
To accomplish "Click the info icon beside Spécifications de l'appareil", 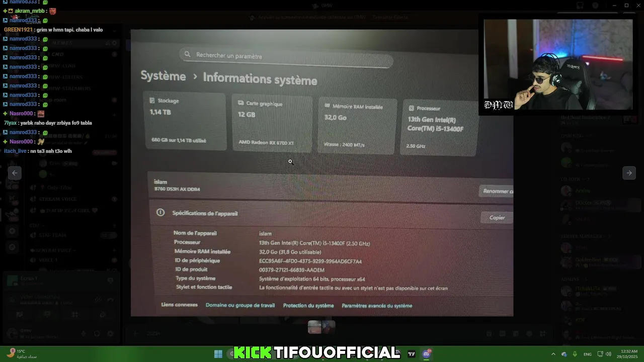I will click(x=160, y=213).
